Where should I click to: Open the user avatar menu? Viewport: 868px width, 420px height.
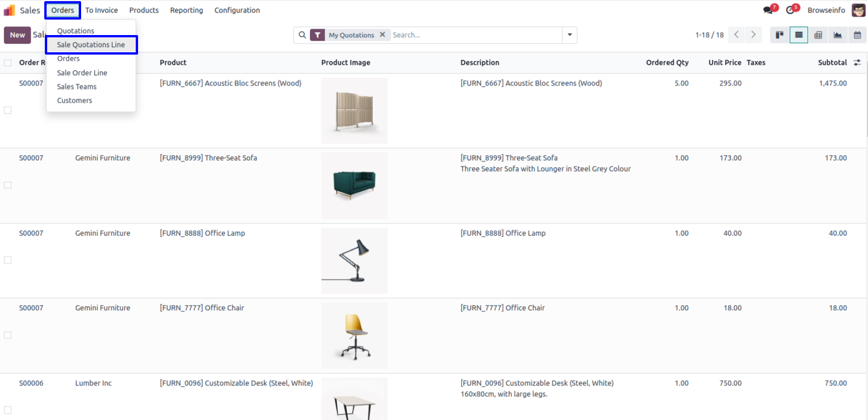[x=858, y=10]
